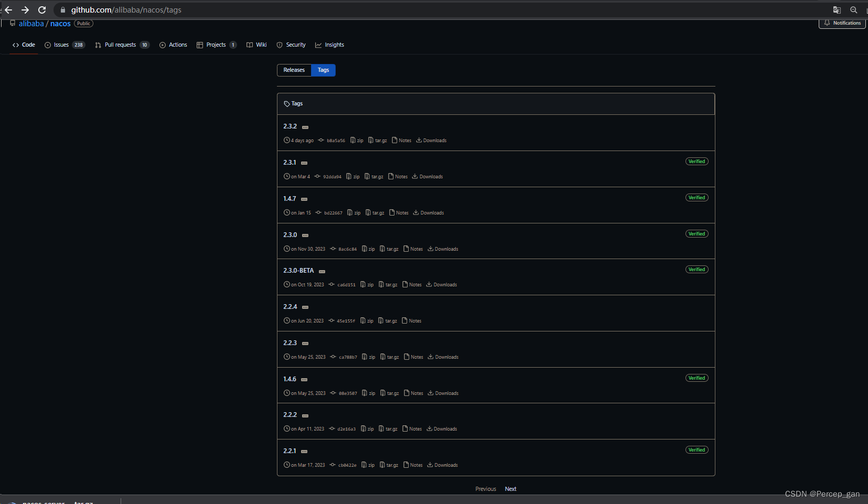Expand the ellipsis for tag 2.2.3
Viewport: 868px width, 504px height.
[x=305, y=344]
